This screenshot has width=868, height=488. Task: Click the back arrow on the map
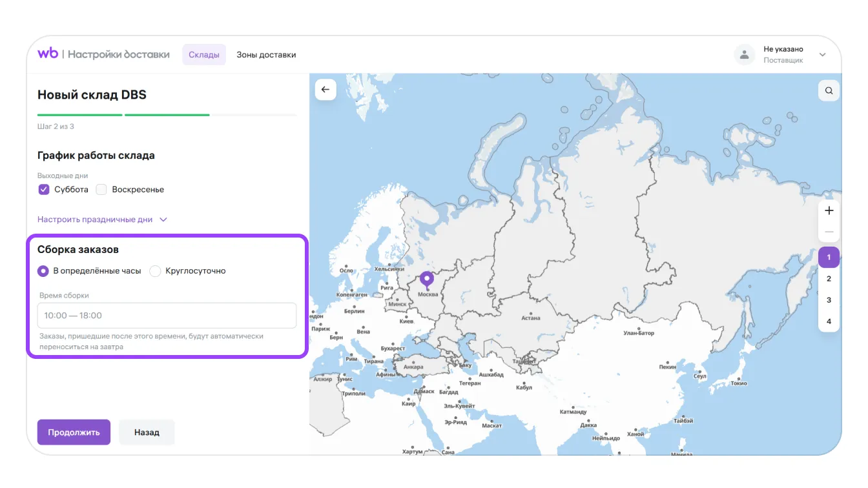point(325,90)
